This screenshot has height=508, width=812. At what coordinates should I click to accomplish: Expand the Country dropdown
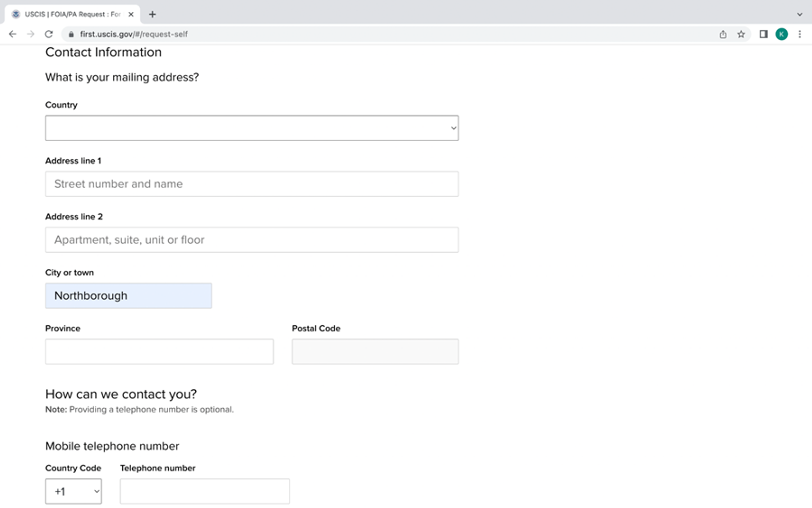click(x=252, y=128)
